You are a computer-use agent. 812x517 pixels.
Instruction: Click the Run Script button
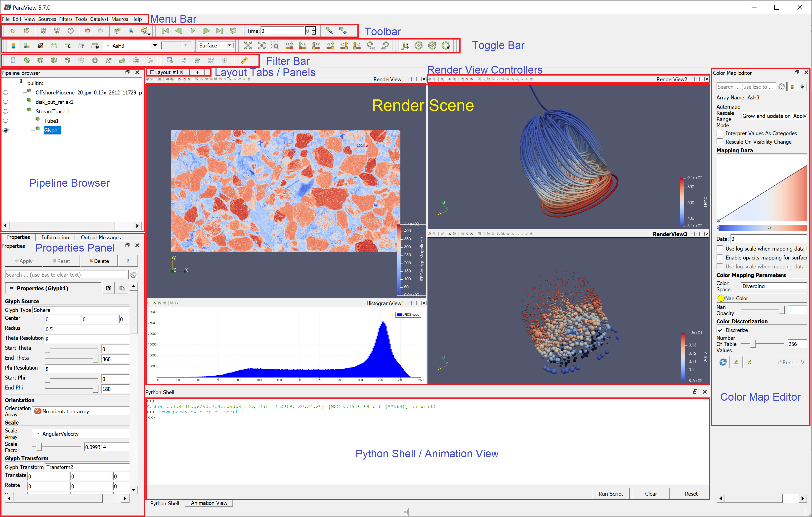click(611, 493)
